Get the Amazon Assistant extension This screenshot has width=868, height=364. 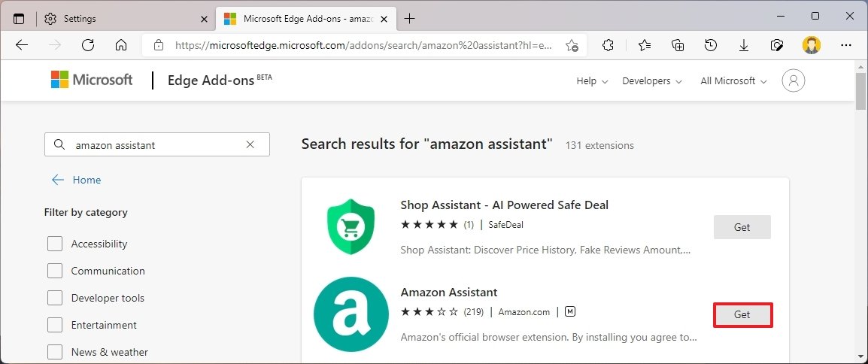(x=742, y=315)
